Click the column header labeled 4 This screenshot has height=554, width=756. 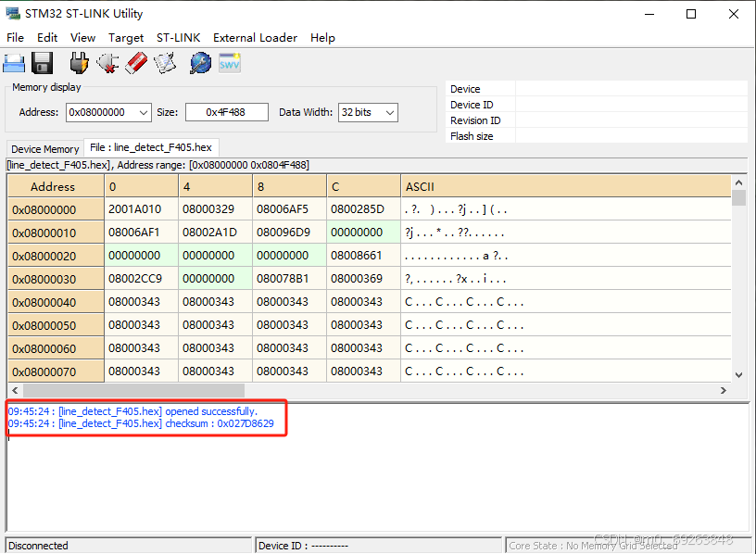[216, 186]
